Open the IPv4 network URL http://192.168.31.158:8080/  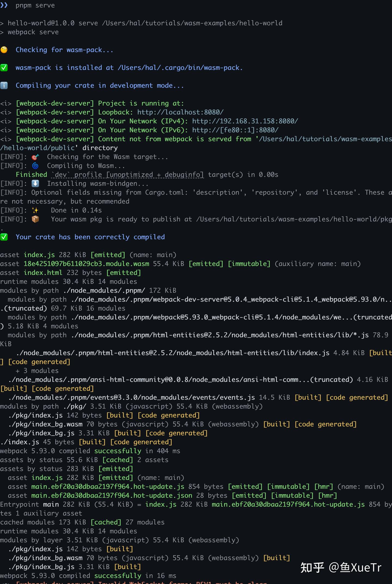pos(245,121)
